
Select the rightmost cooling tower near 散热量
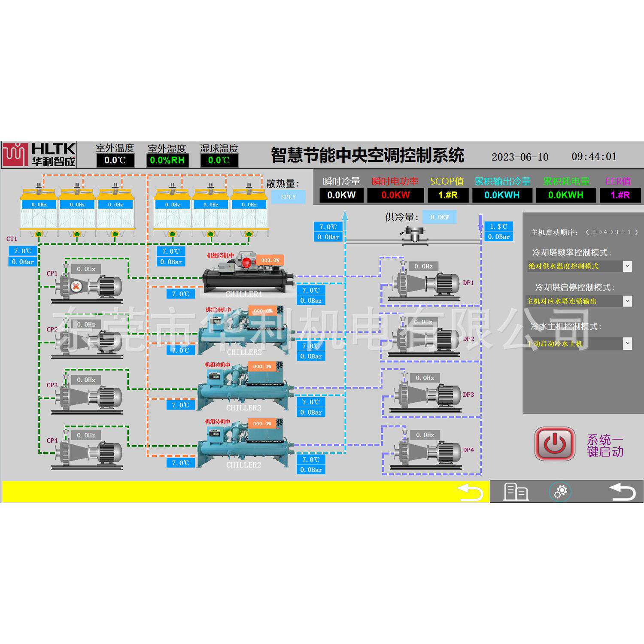click(x=249, y=210)
